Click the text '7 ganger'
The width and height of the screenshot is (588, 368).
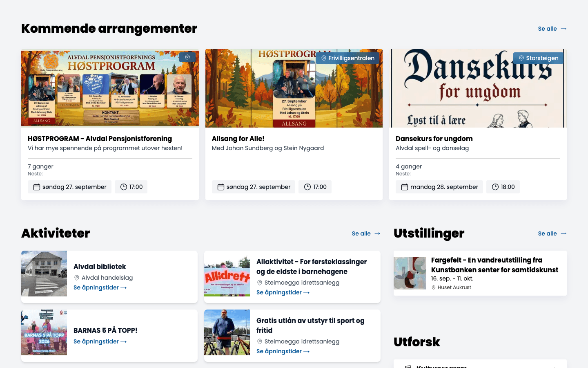(x=40, y=166)
